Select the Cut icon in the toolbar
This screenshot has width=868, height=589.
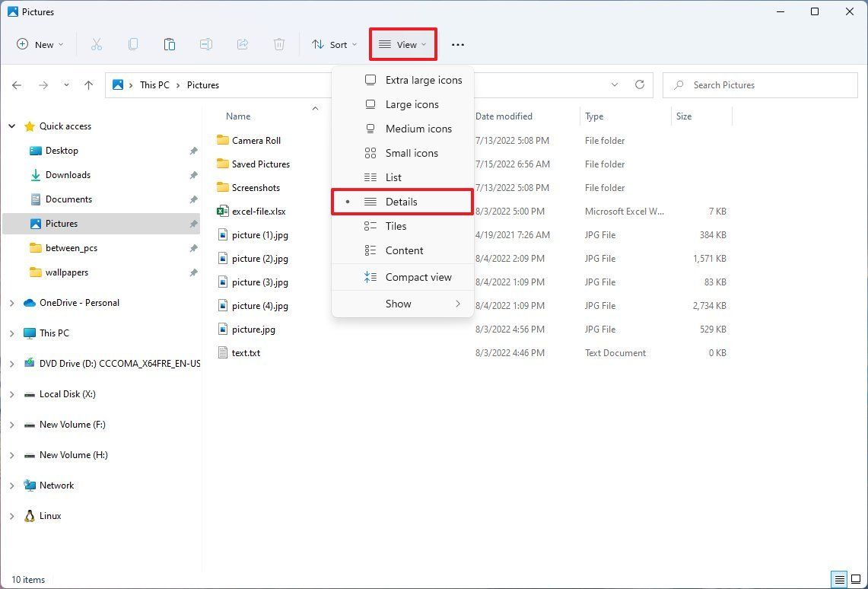pyautogui.click(x=97, y=44)
